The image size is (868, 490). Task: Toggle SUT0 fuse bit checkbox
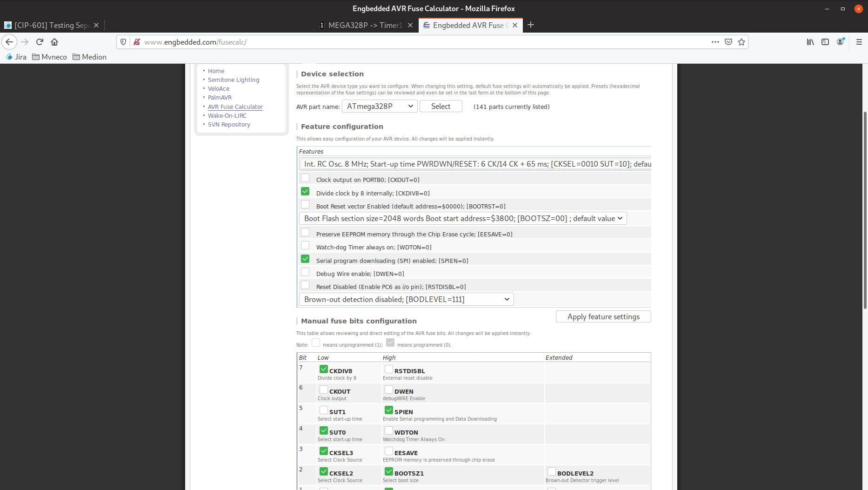[324, 430]
